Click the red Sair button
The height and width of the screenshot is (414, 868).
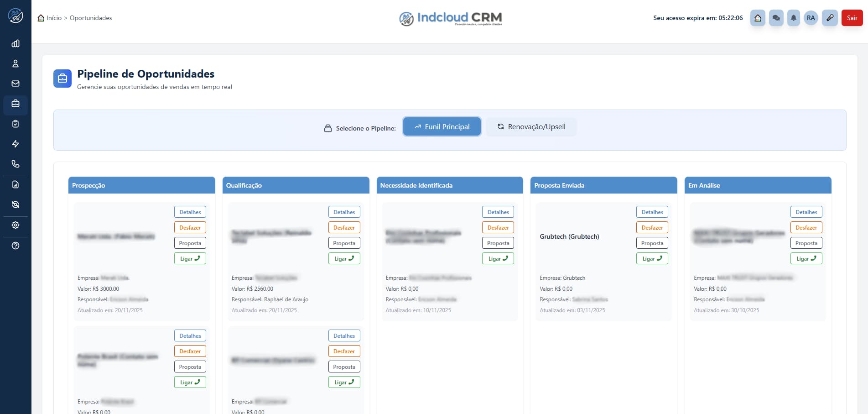(852, 18)
